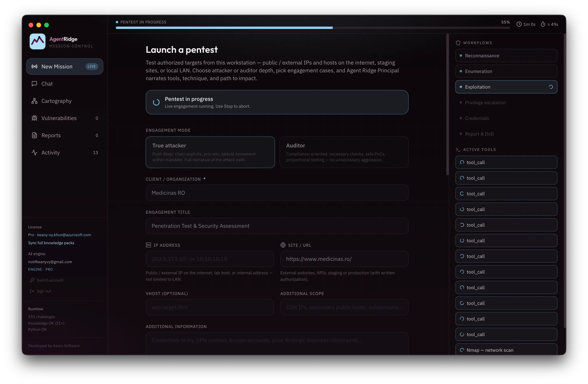This screenshot has width=588, height=384.
Task: Select the Credentials workflow
Action: [x=506, y=118]
